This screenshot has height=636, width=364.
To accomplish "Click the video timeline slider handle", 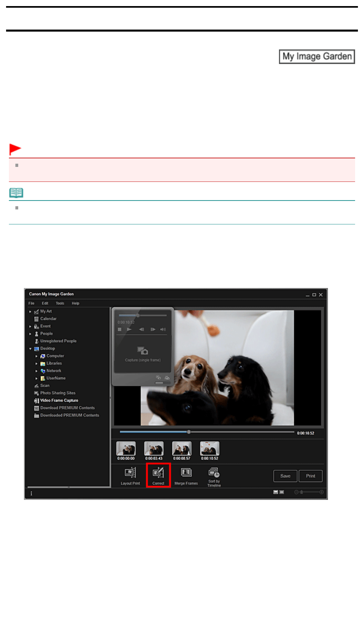I will (189, 432).
